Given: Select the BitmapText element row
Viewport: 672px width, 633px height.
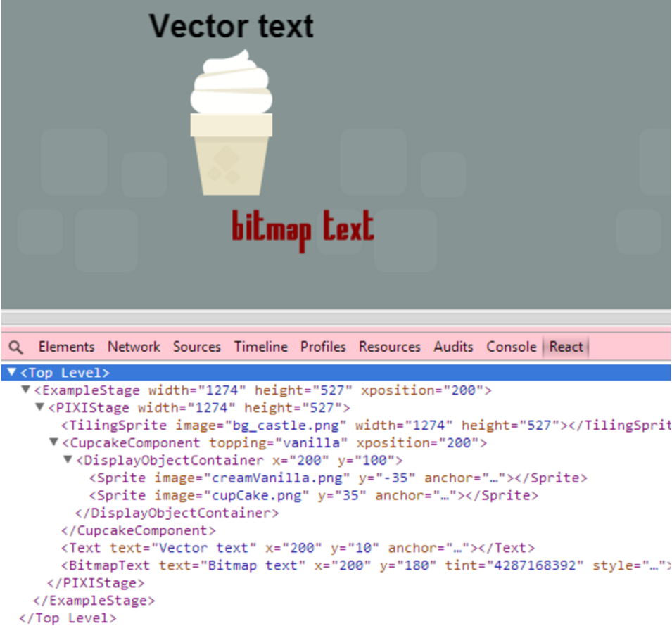Looking at the screenshot, I should point(367,565).
